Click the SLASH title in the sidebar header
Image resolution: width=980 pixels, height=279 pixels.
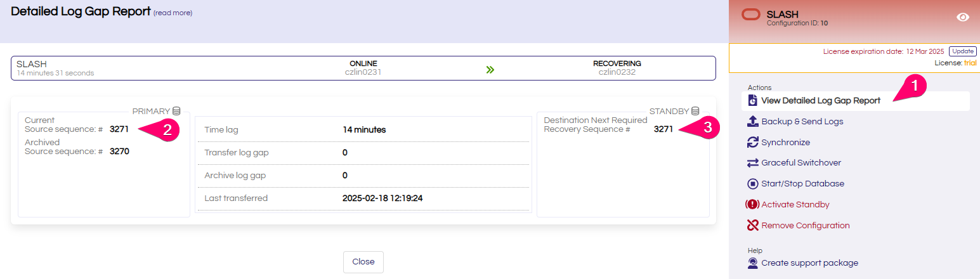783,14
